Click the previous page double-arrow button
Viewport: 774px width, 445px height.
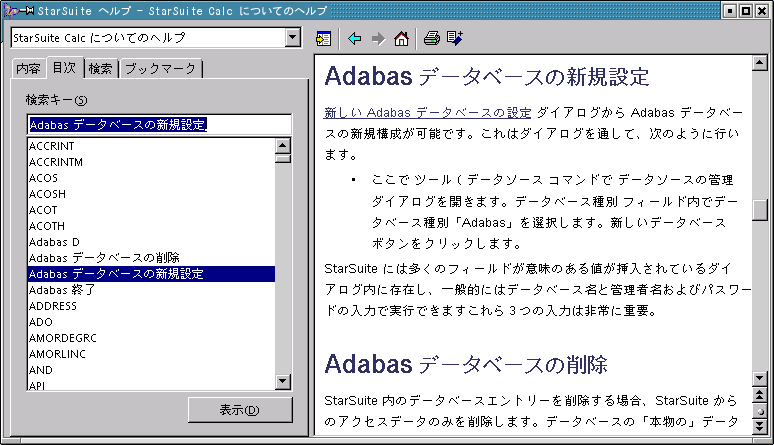pyautogui.click(x=759, y=395)
